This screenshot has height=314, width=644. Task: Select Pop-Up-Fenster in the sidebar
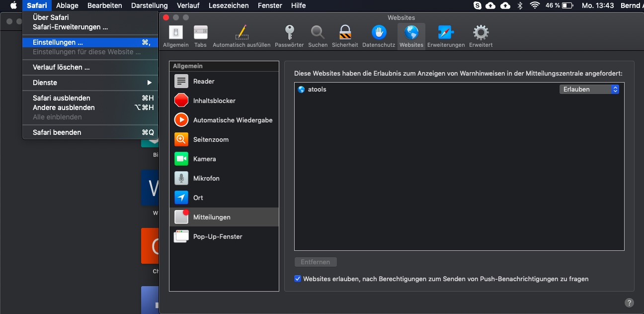[224, 236]
